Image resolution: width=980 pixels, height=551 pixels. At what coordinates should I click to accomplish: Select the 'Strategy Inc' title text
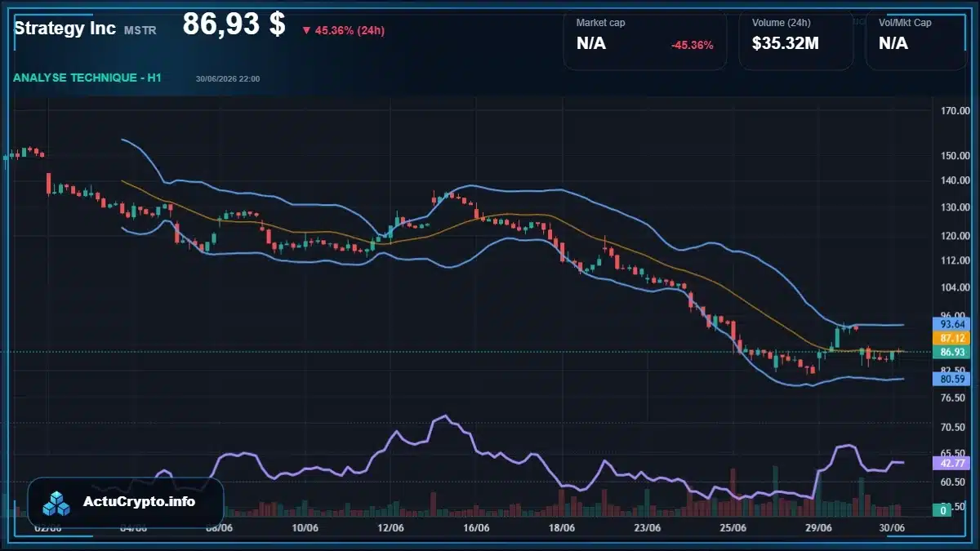tap(65, 28)
